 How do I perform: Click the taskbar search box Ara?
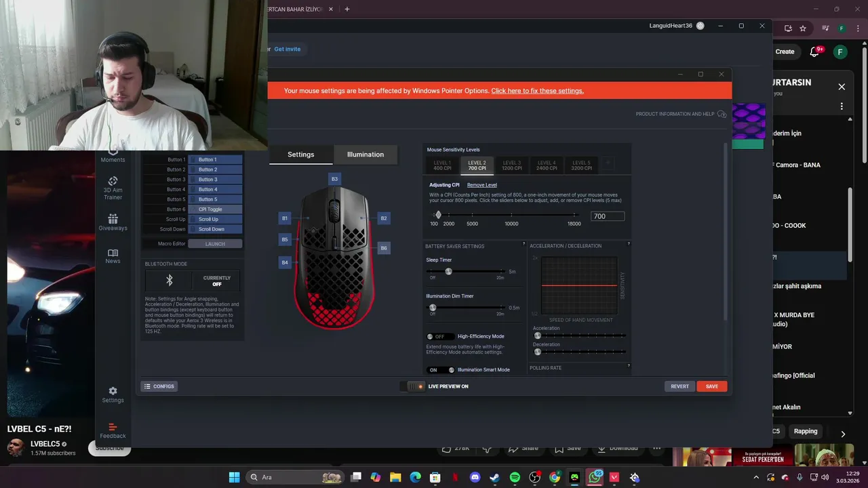[x=295, y=477]
